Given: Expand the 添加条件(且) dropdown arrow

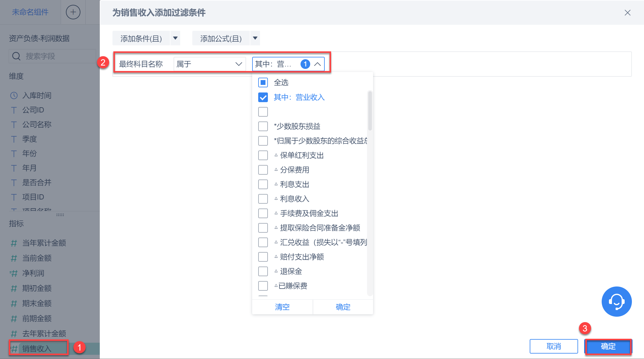Looking at the screenshot, I should point(175,38).
